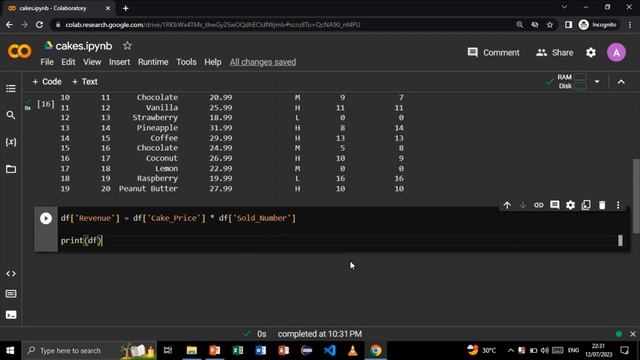Open cell editor settings gear
This screenshot has width=640, height=360.
[x=570, y=205]
